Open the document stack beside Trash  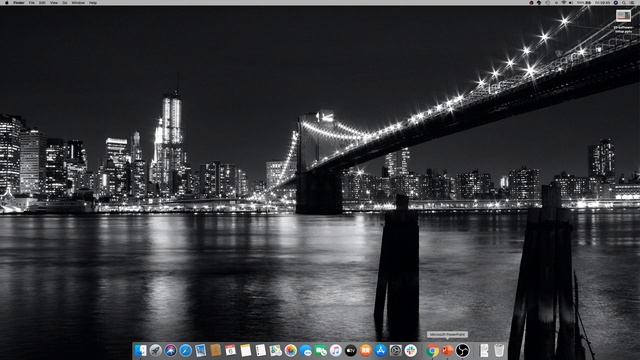[484, 350]
